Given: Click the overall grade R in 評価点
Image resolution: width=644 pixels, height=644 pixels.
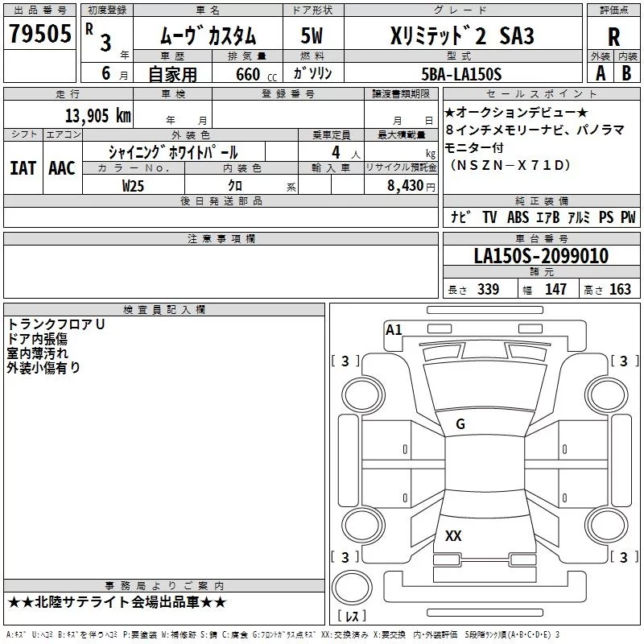Looking at the screenshot, I should click(x=613, y=36).
